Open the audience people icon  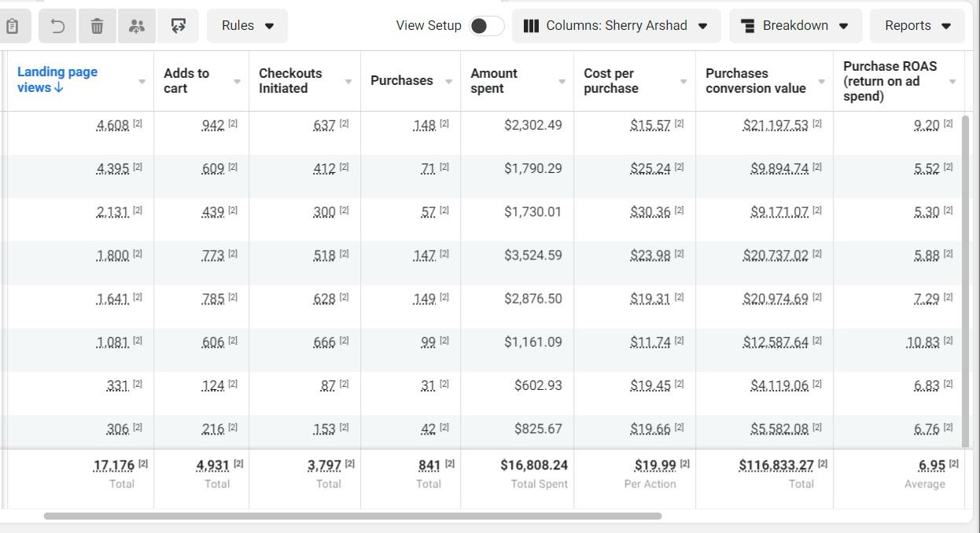tap(137, 26)
